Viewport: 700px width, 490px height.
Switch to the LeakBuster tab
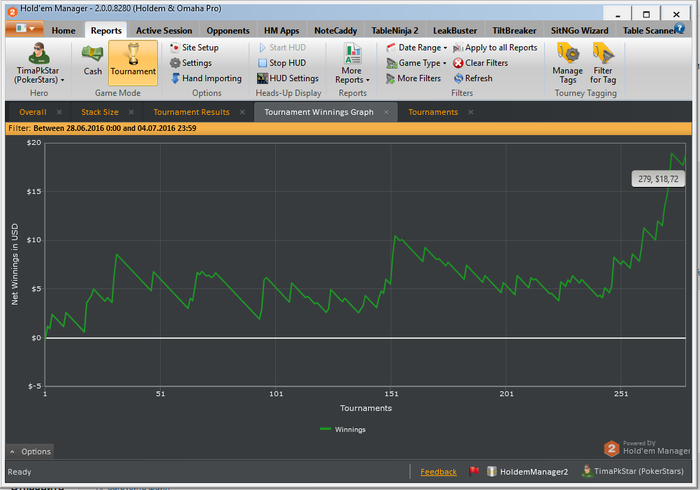click(x=455, y=30)
